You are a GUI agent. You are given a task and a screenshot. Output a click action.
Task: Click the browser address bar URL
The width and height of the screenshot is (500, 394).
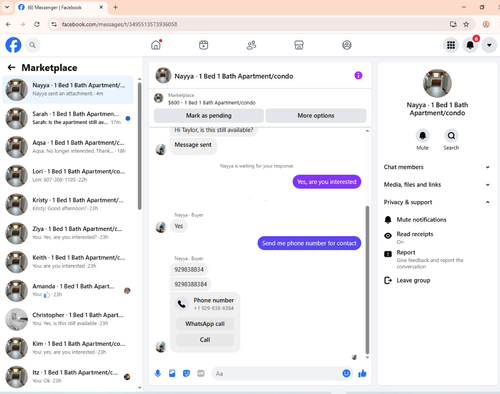coord(119,24)
